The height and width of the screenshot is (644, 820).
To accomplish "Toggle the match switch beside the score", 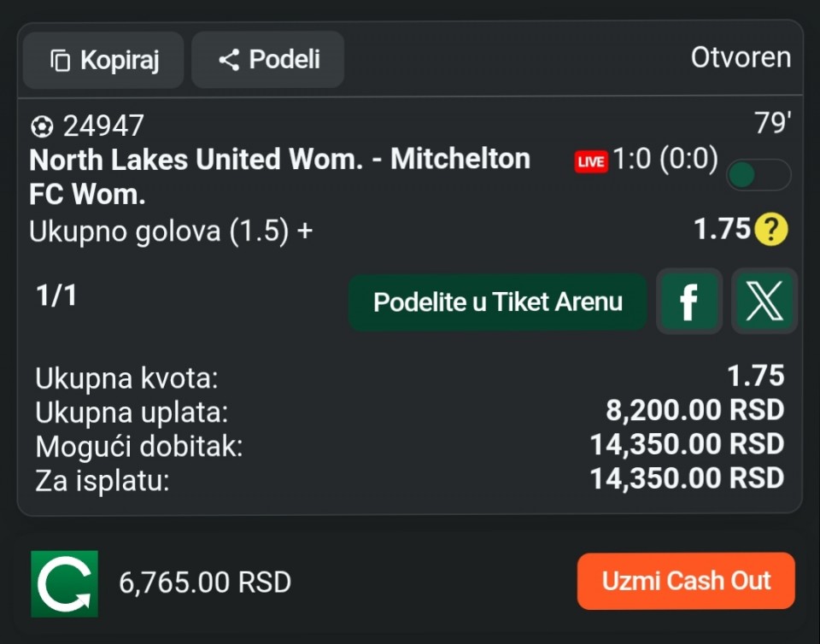I will point(758,175).
